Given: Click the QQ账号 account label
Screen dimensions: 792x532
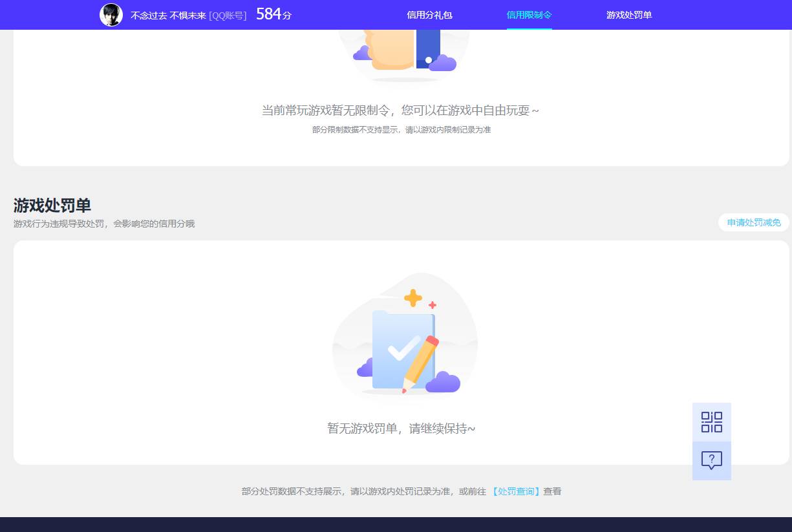Looking at the screenshot, I should [228, 16].
